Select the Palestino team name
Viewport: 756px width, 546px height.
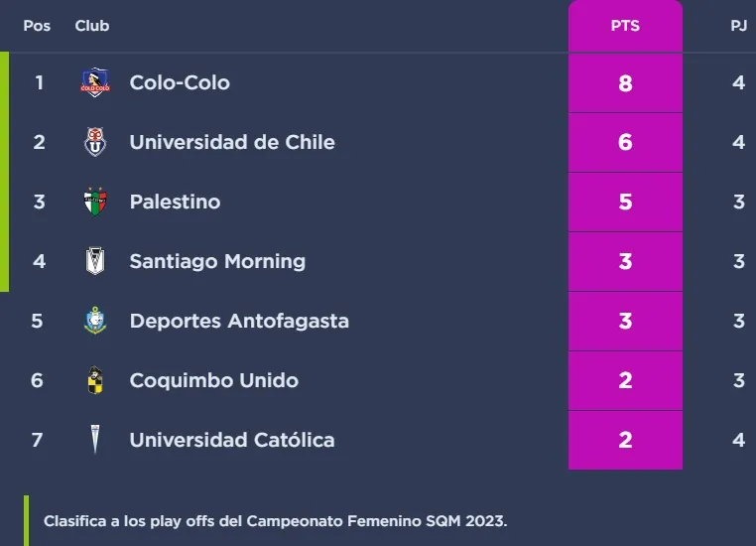[x=175, y=202]
